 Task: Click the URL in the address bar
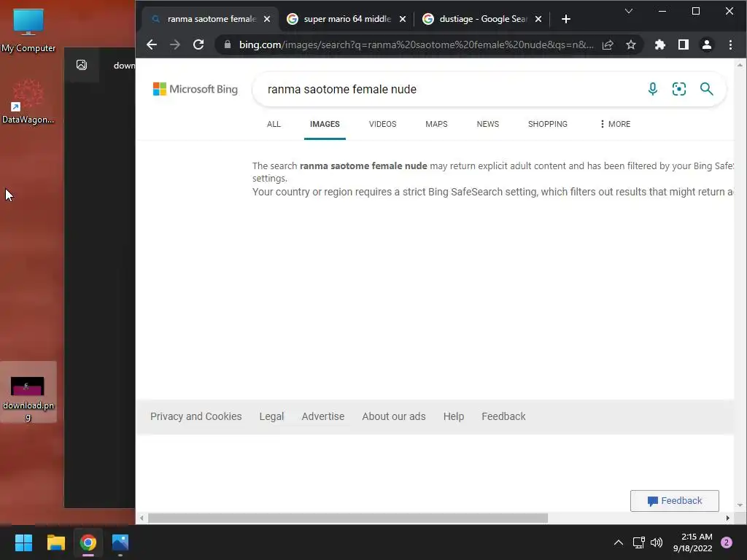pos(417,44)
